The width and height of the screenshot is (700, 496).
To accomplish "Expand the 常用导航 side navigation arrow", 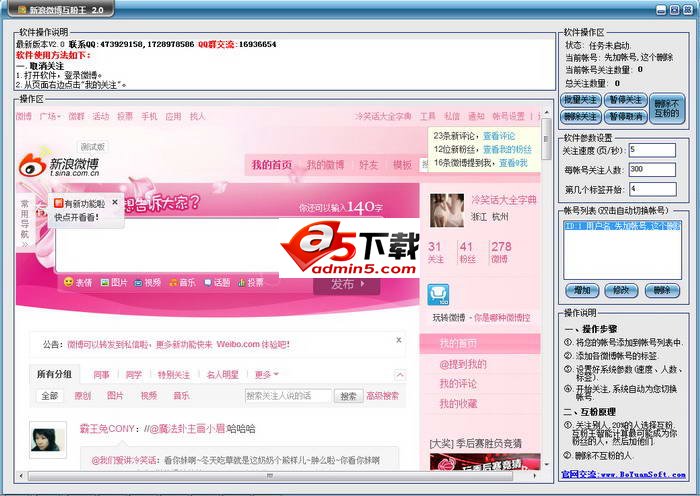I will 24,245.
